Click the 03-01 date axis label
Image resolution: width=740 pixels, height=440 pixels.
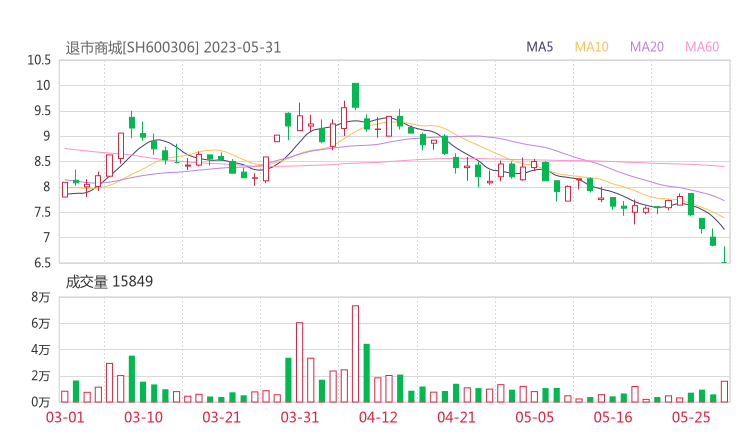pyautogui.click(x=65, y=417)
